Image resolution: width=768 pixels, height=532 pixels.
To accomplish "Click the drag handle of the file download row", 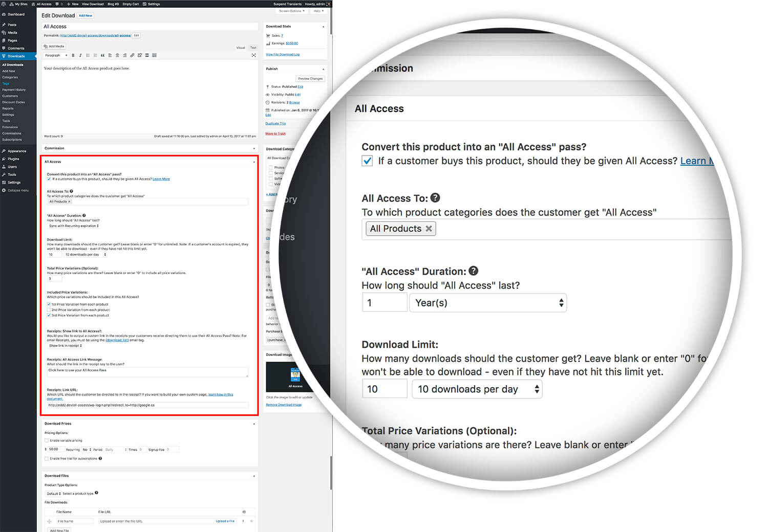I will [50, 521].
